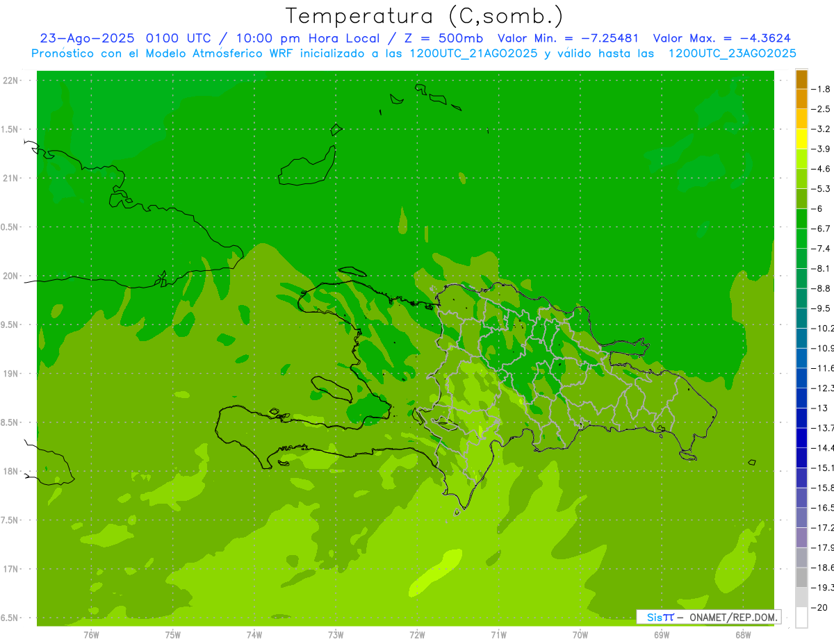Click the 72W longitude axis label

(x=417, y=634)
